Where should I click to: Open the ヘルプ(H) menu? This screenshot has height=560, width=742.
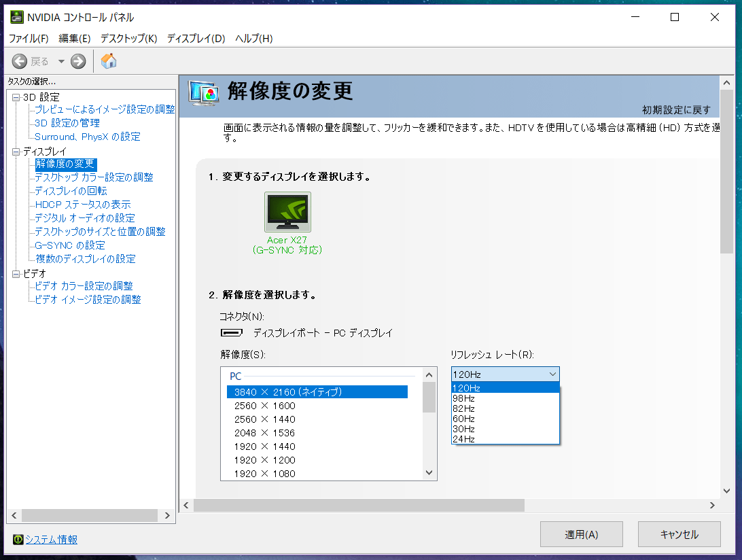click(x=253, y=39)
